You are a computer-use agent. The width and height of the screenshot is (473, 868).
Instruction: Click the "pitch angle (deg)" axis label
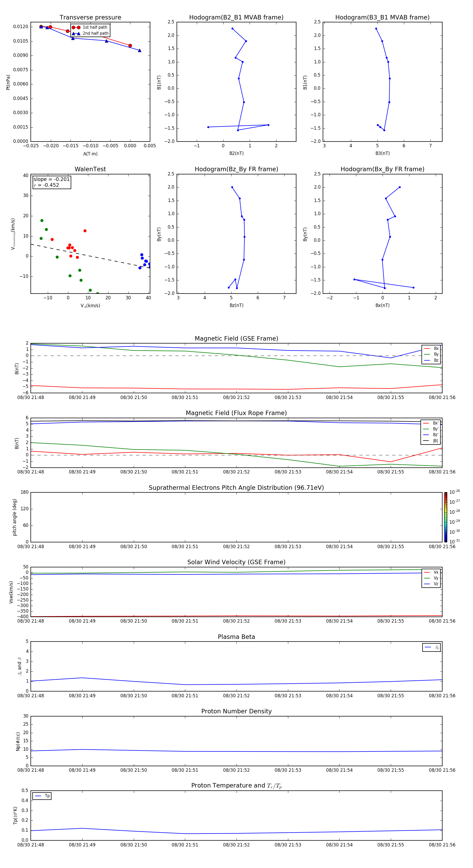14,517
